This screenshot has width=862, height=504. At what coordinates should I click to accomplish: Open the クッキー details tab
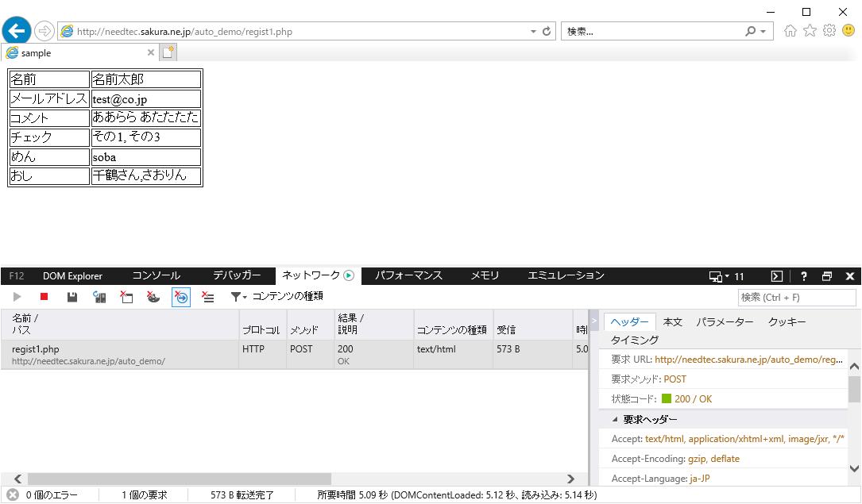click(787, 321)
